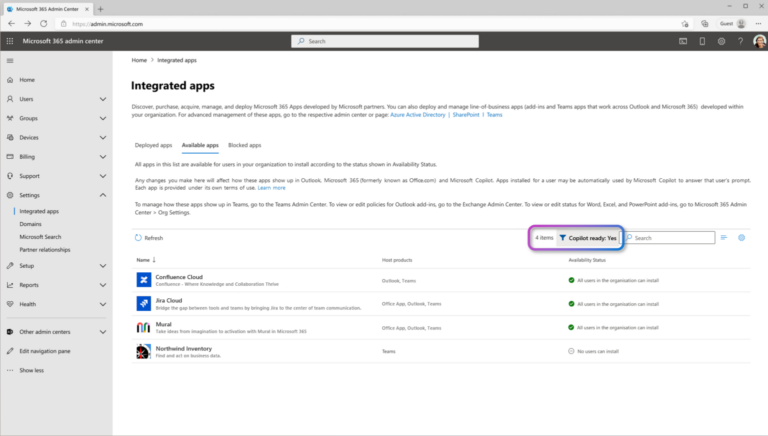Open Microsoft Search in the Settings submenu
This screenshot has width=768, height=436.
[x=40, y=237]
